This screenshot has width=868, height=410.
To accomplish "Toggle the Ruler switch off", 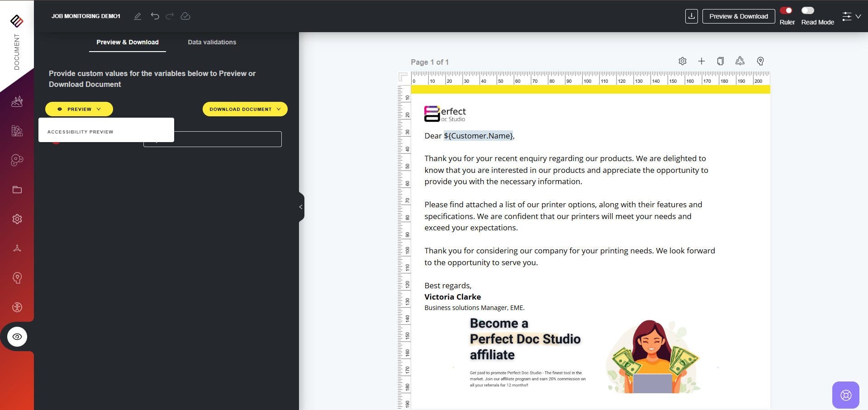I will click(x=786, y=10).
